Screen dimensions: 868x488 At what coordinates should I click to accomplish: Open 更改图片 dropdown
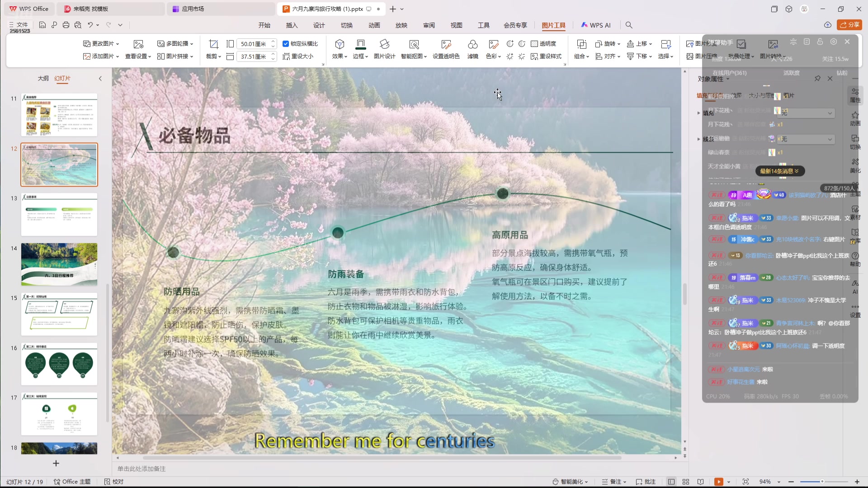(101, 44)
